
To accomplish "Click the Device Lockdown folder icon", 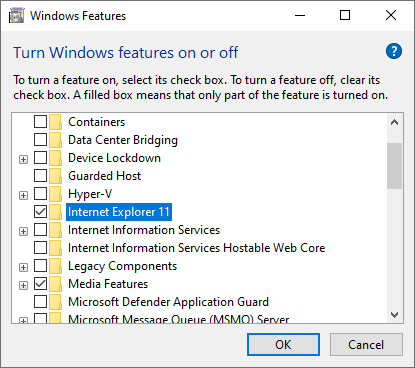I will 55,158.
